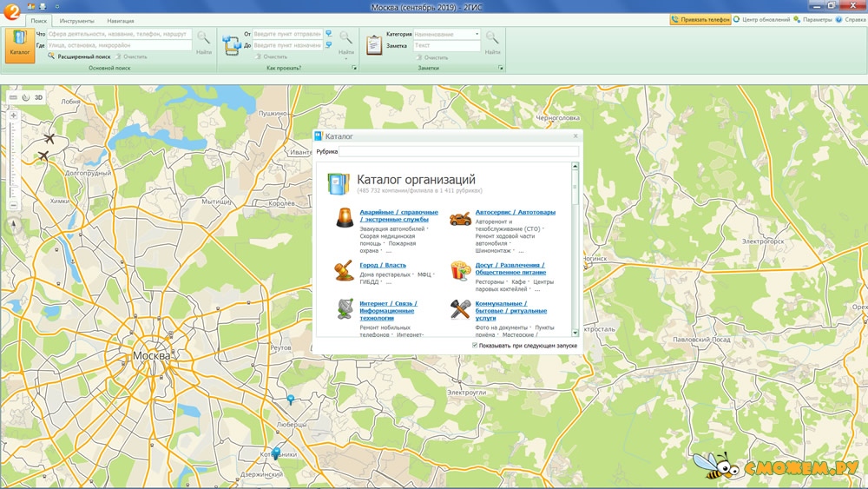Click the Найти magnifier in Заметки group

coord(492,42)
